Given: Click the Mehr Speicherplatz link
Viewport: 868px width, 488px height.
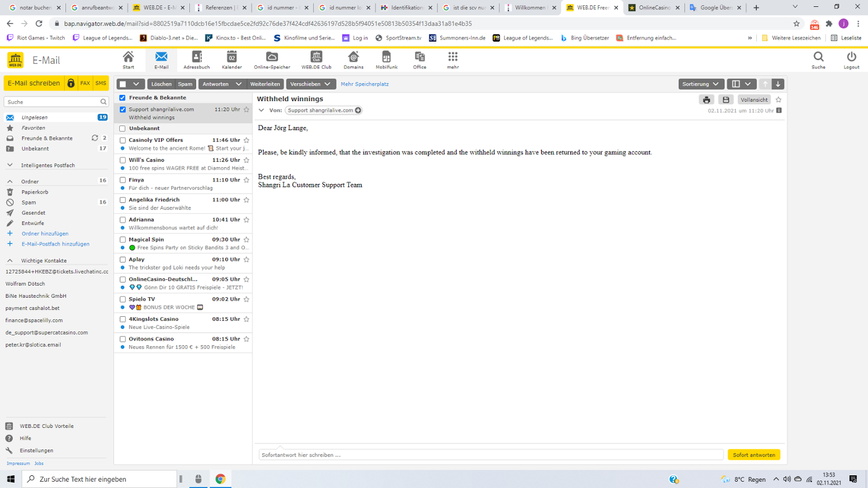Looking at the screenshot, I should point(365,84).
